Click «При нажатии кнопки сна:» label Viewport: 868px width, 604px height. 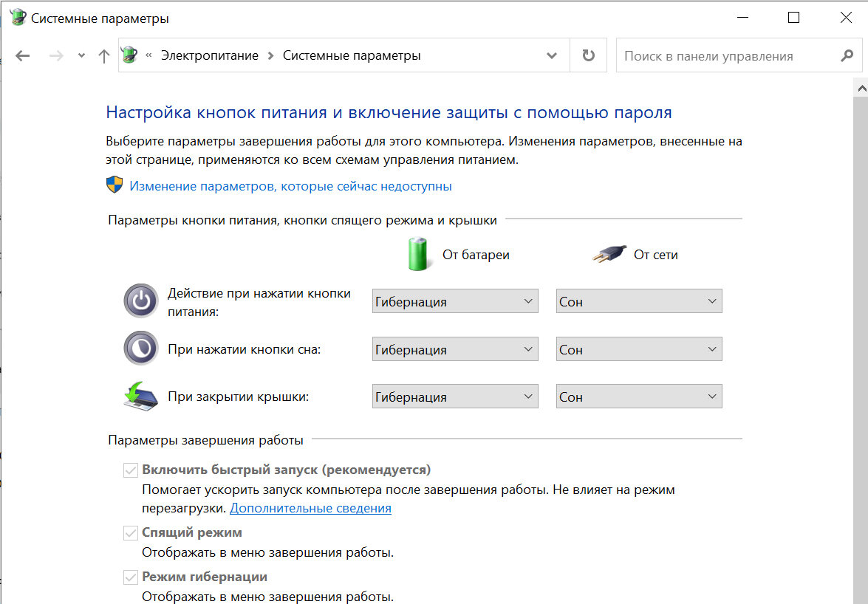pyautogui.click(x=244, y=349)
